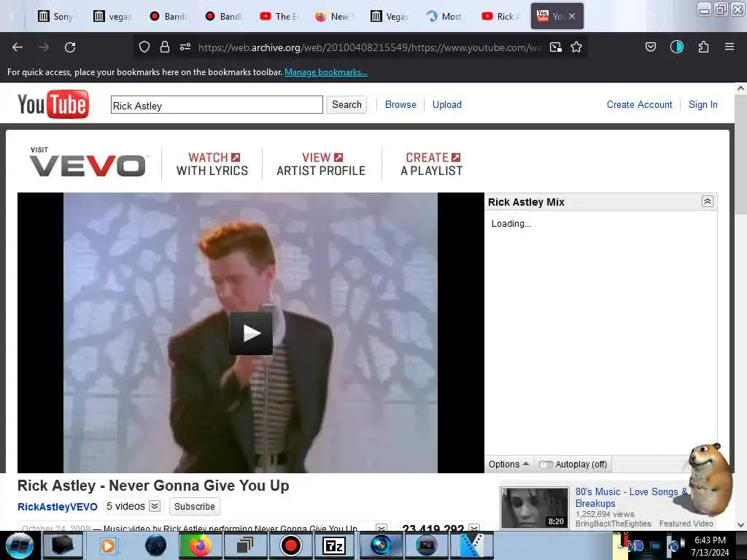Open 7-Zip from the taskbar
747x560 pixels.
click(334, 545)
